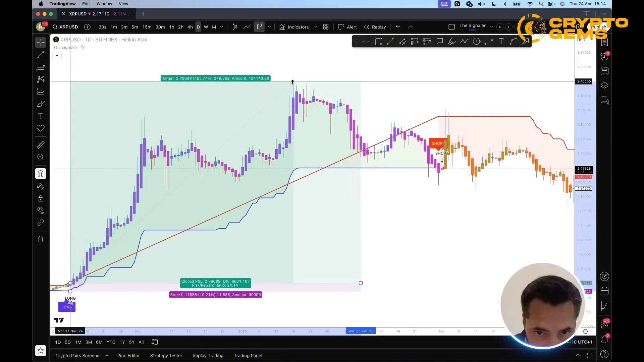Select the text tool in left sidebar

[41, 116]
